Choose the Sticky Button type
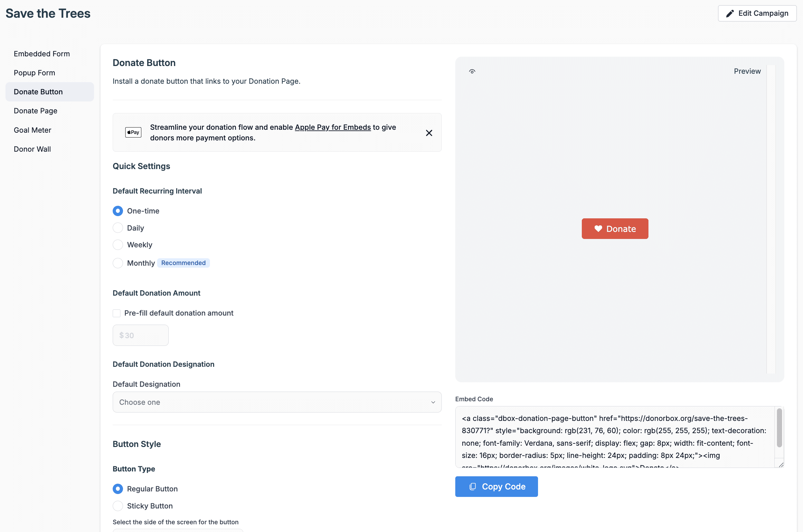Screen dimensions: 803x532 tap(118, 506)
